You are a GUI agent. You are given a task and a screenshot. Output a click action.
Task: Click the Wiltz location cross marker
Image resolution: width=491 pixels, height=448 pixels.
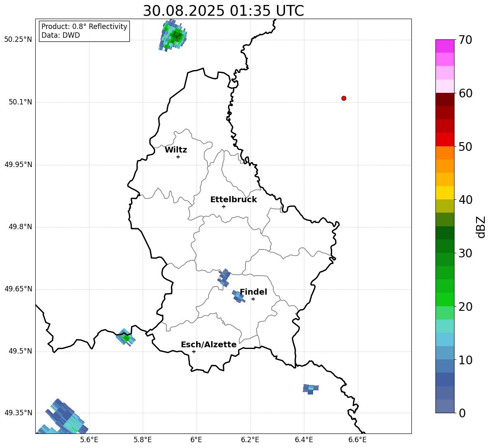coord(178,157)
